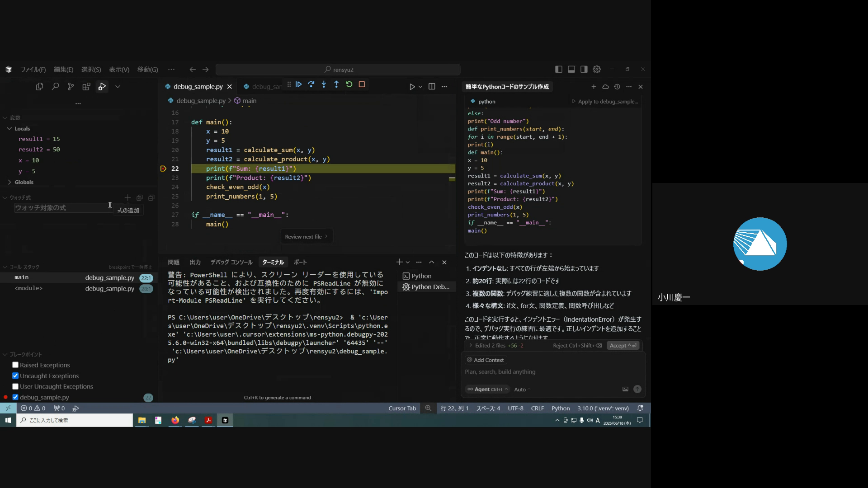The image size is (868, 488).
Task: Click the Step Over debug icon
Action: coord(311,84)
